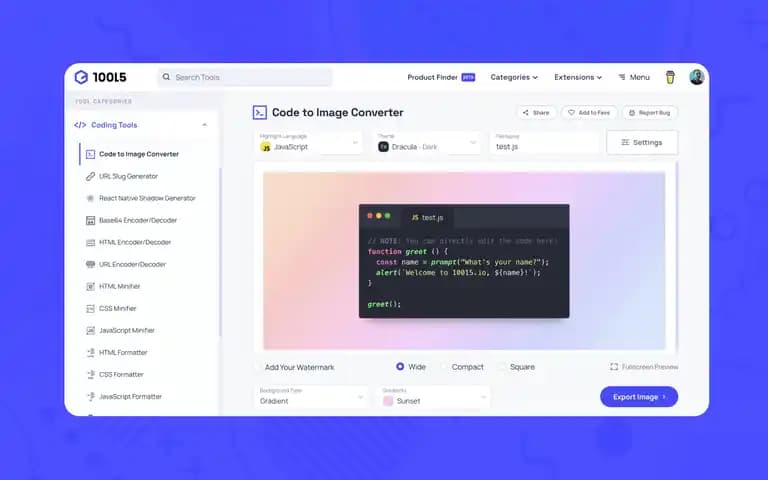
Task: Click the Report Bug button
Action: click(649, 113)
